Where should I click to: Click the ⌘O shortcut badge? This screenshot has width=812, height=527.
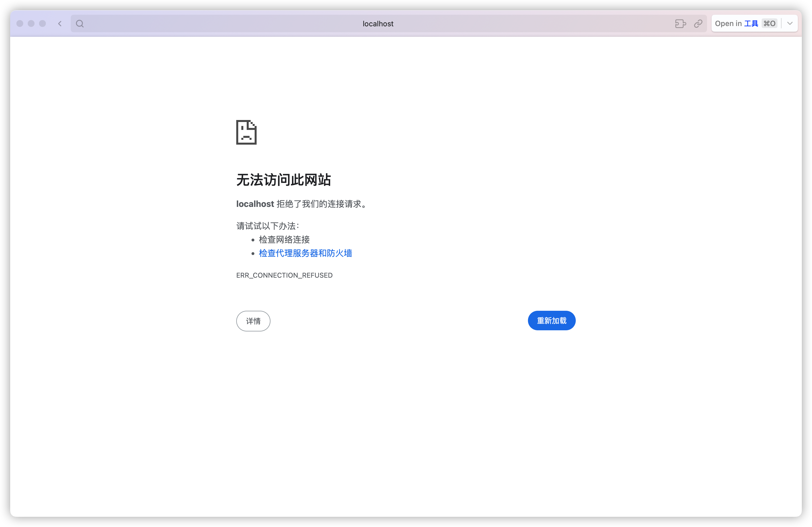tap(769, 23)
